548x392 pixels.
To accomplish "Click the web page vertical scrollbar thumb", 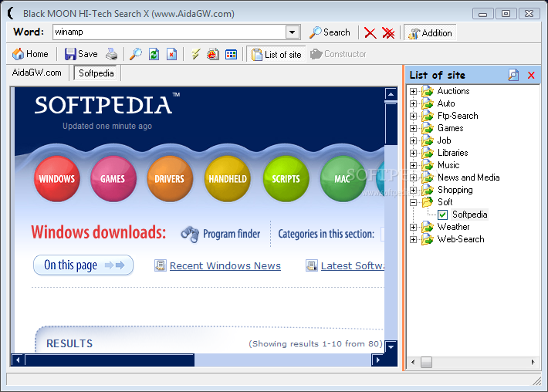I will coord(391,123).
